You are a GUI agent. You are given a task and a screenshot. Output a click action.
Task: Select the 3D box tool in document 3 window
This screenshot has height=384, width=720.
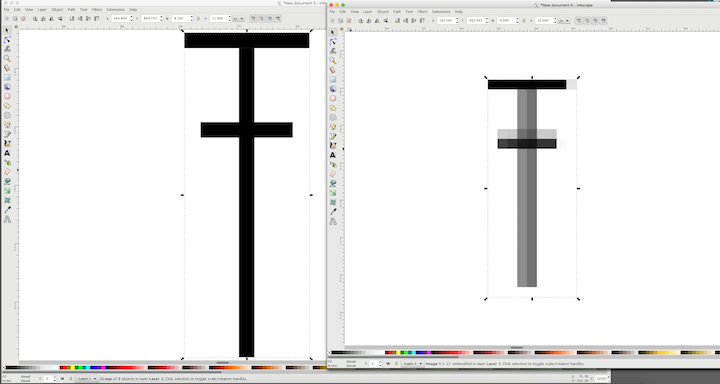point(7,87)
